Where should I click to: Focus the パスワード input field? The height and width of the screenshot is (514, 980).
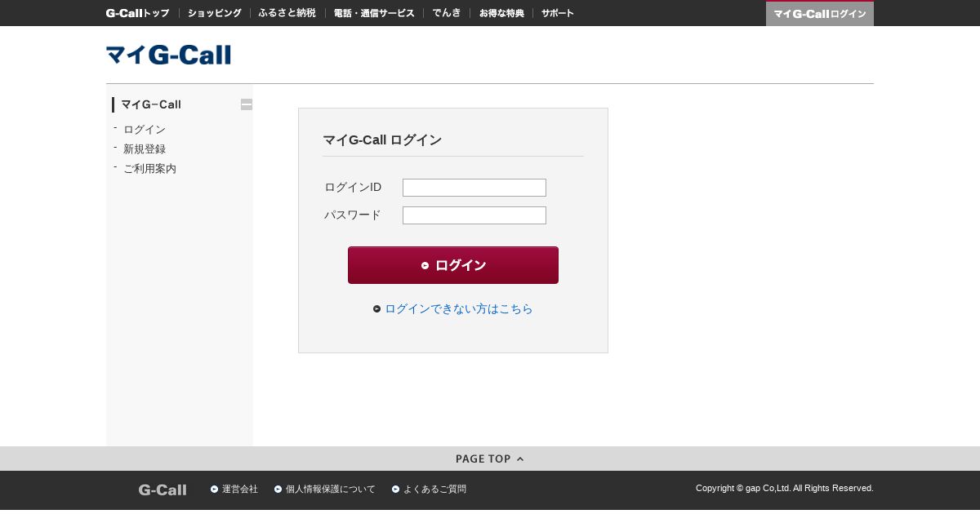tap(474, 215)
